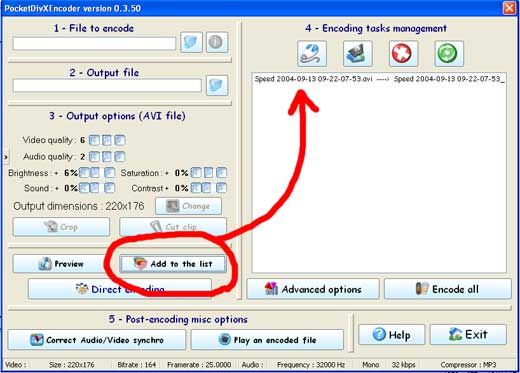Viewport: 520px width, 373px height.
Task: Click the Mono status entry
Action: tap(370, 365)
